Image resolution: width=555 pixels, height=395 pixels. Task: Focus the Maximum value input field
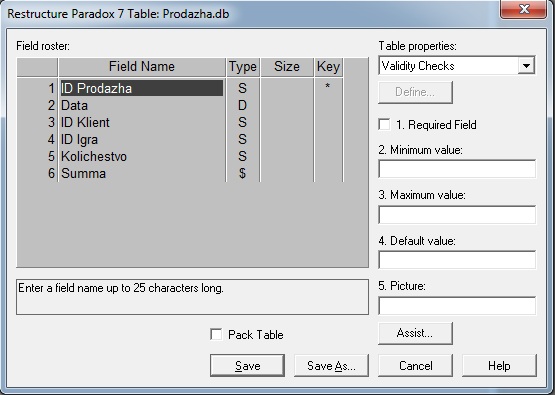point(457,214)
